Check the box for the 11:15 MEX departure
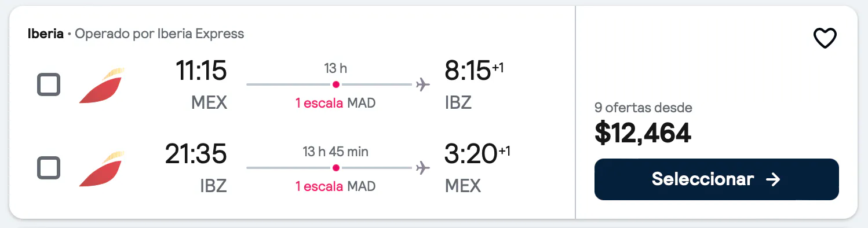The width and height of the screenshot is (868, 228). click(48, 85)
